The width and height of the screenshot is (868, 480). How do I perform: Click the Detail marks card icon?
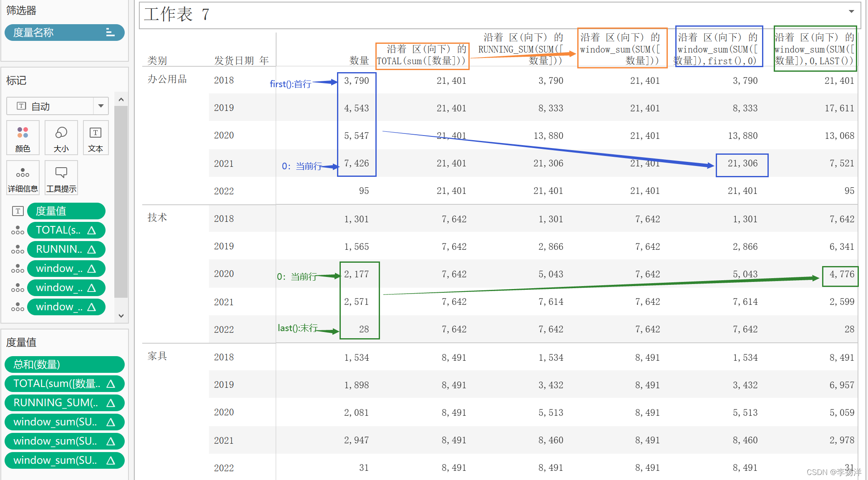(x=23, y=173)
